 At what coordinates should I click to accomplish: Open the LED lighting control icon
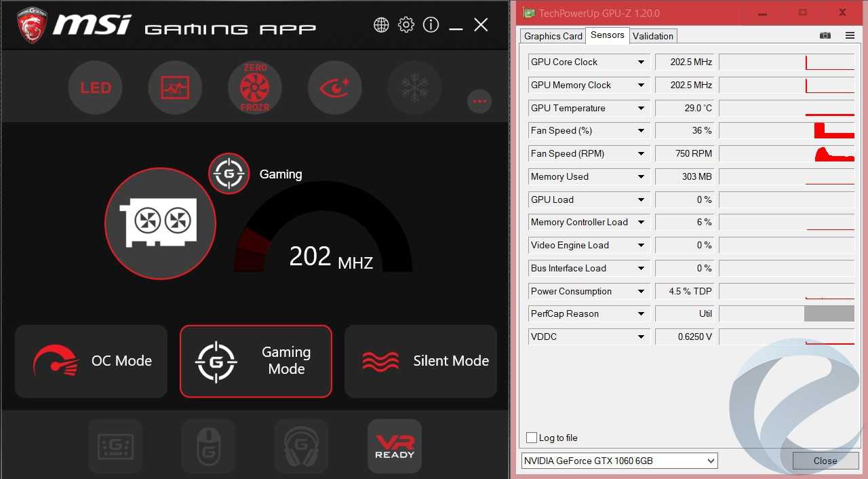(x=95, y=88)
